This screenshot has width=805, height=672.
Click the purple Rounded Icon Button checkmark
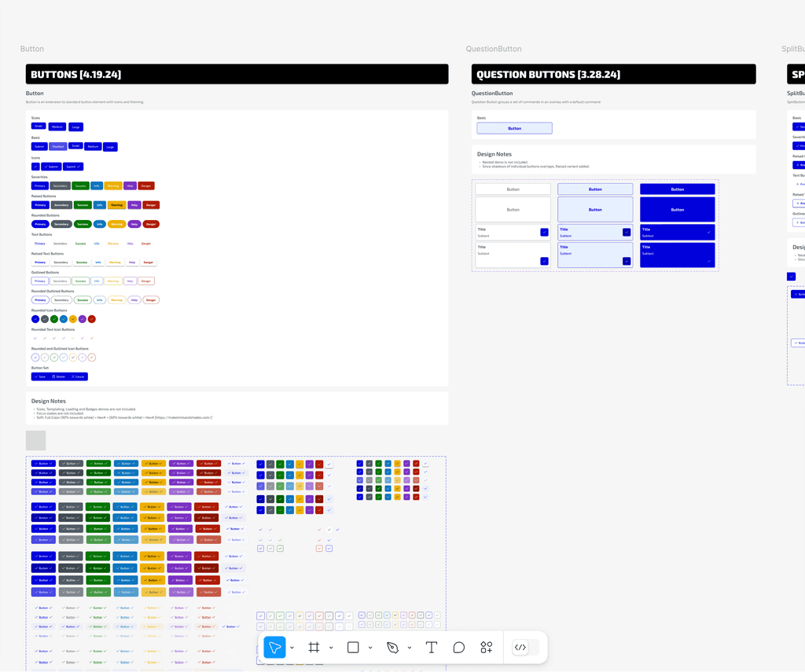(82, 319)
